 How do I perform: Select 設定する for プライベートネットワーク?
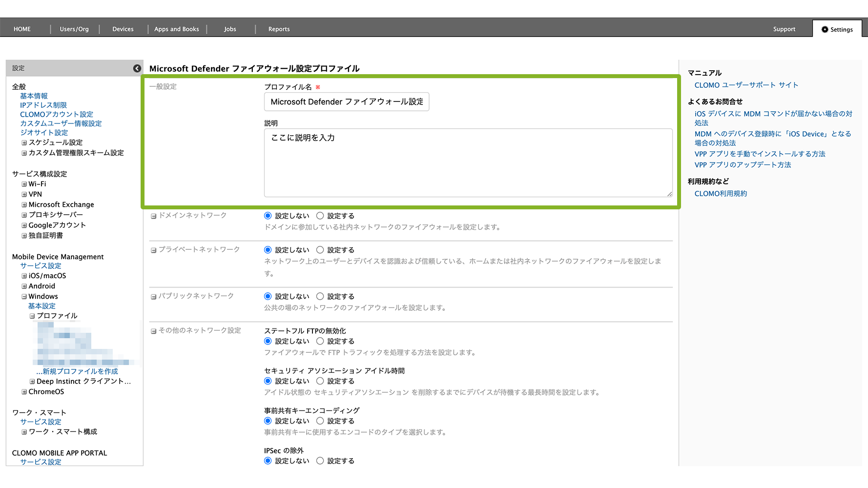click(x=320, y=250)
